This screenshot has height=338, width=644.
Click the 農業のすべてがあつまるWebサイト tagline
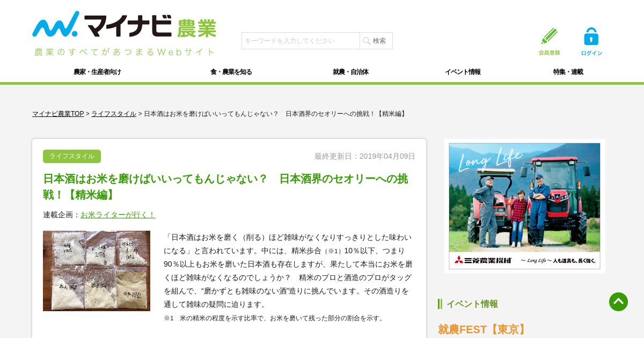click(125, 52)
